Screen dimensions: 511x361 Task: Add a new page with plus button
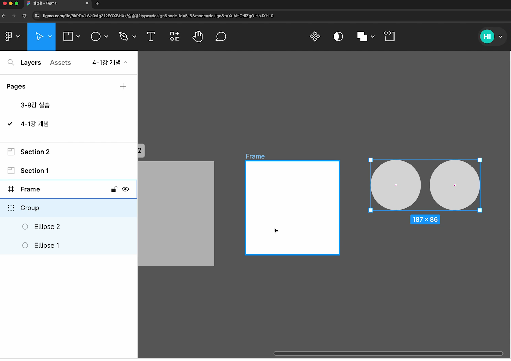point(123,86)
